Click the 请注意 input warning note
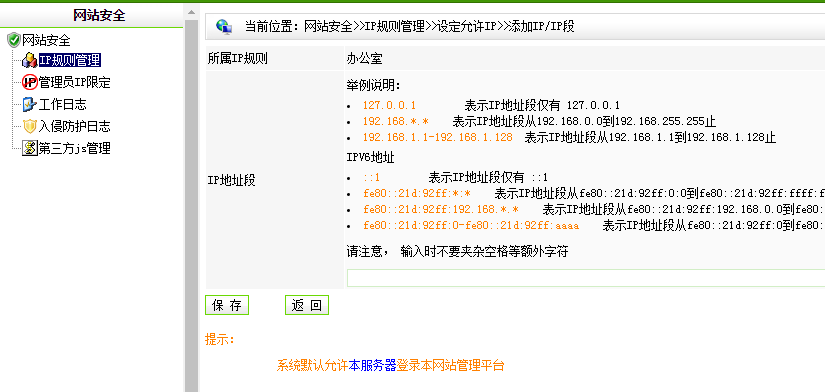Viewport: 825px width, 392px height. tap(457, 252)
